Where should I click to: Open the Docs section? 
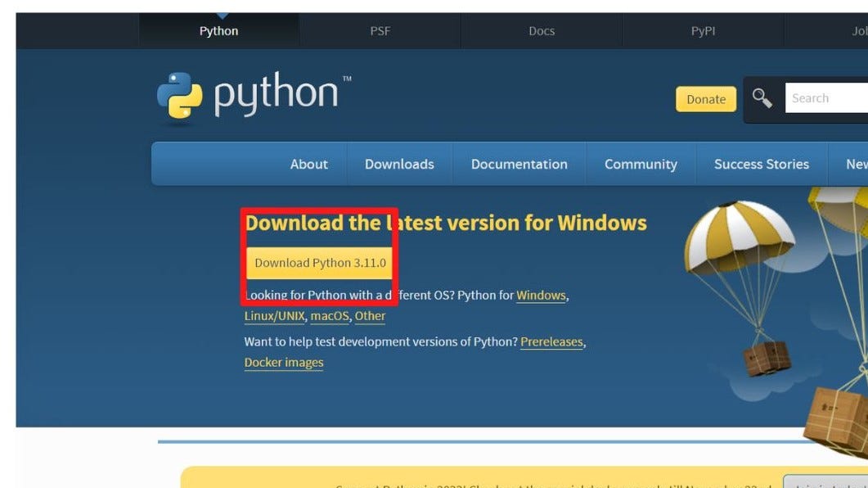point(541,30)
